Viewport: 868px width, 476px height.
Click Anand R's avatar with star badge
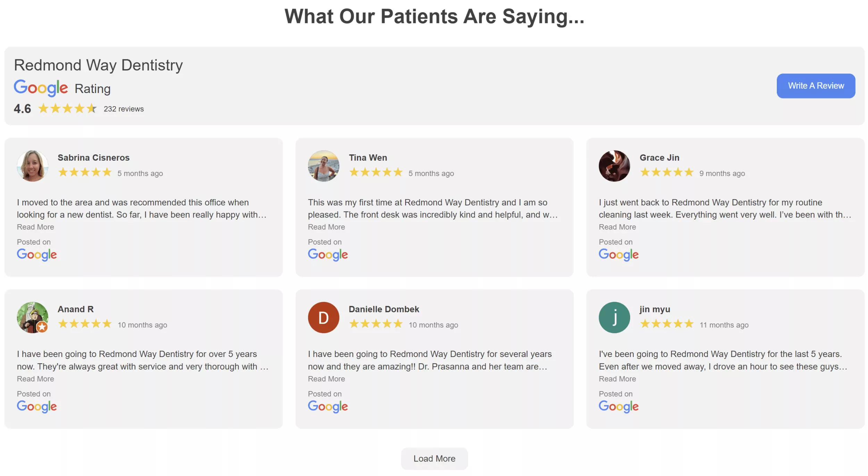pyautogui.click(x=33, y=317)
